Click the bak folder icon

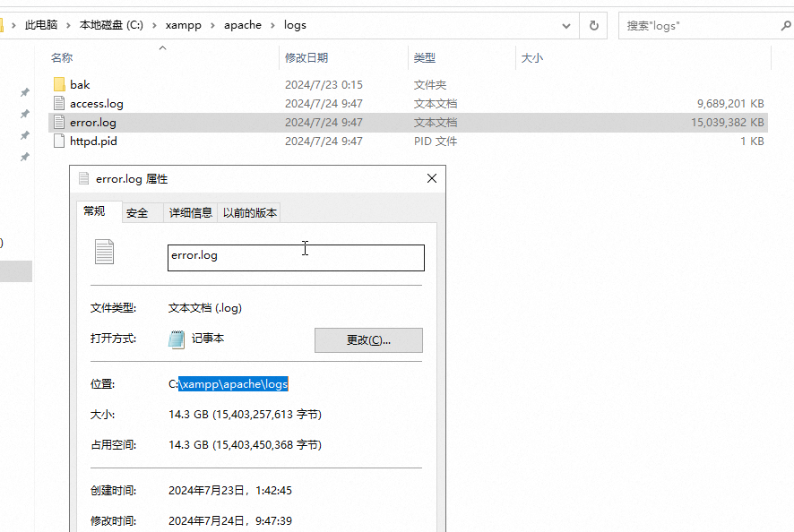[59, 84]
